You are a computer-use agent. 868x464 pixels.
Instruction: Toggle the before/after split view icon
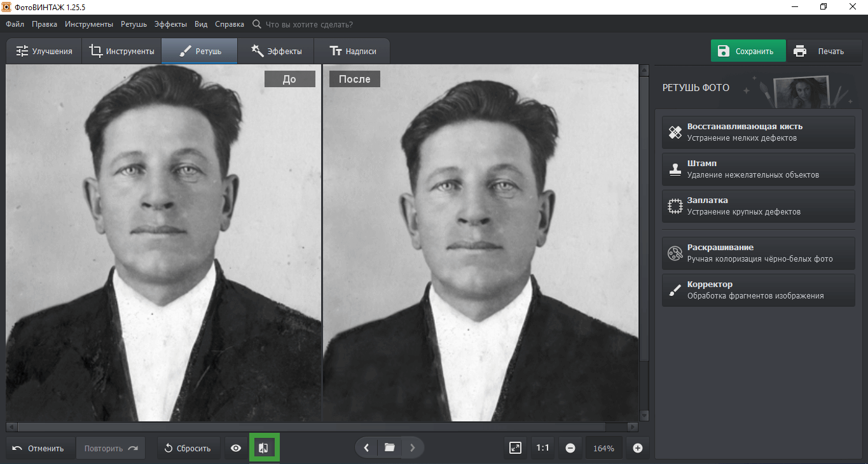[264, 448]
